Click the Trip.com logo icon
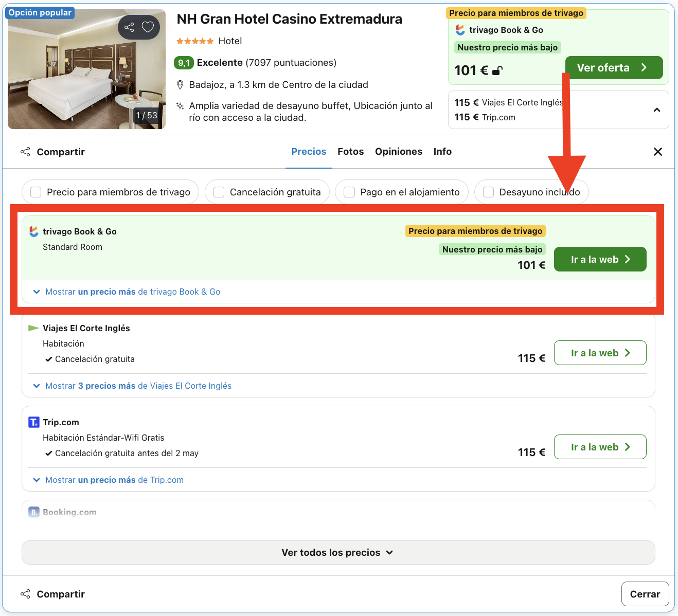This screenshot has height=616, width=678. (x=33, y=422)
